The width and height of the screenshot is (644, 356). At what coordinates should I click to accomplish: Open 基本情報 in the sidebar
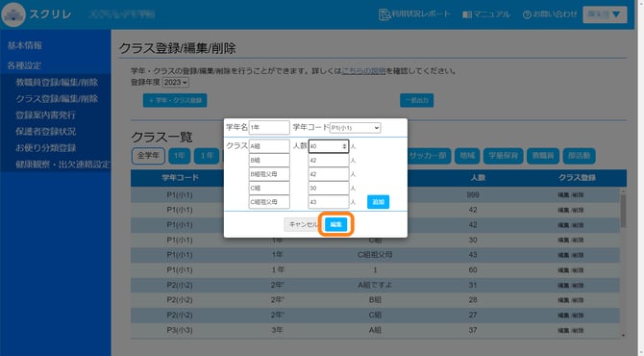tap(25, 45)
